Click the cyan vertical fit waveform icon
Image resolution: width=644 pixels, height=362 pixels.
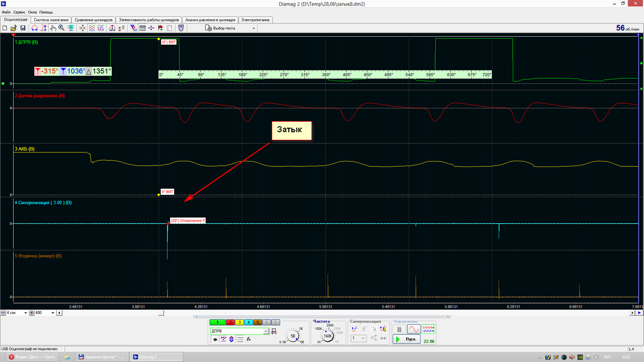pyautogui.click(x=70, y=28)
